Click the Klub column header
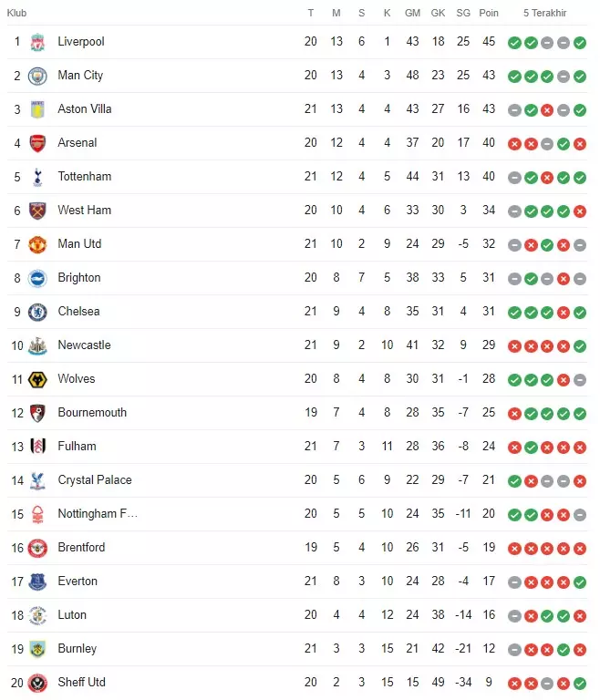 17,13
